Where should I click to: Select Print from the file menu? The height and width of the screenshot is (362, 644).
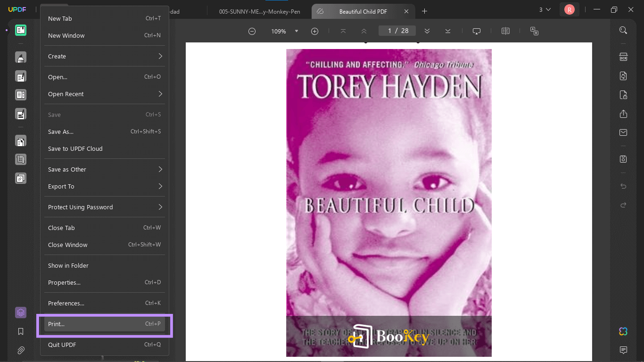[x=104, y=324]
